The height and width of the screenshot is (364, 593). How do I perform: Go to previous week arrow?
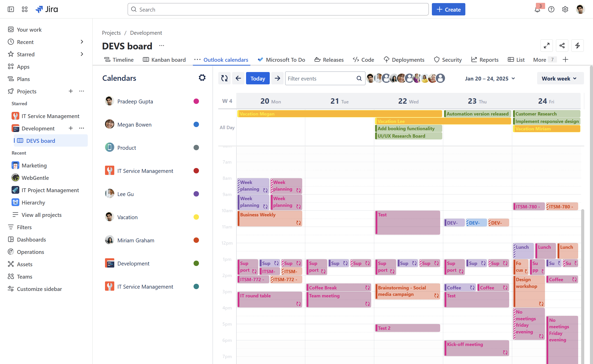238,78
